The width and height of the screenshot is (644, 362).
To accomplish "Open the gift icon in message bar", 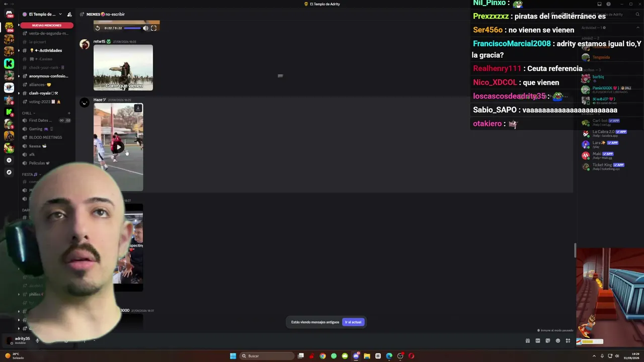I will point(528,341).
